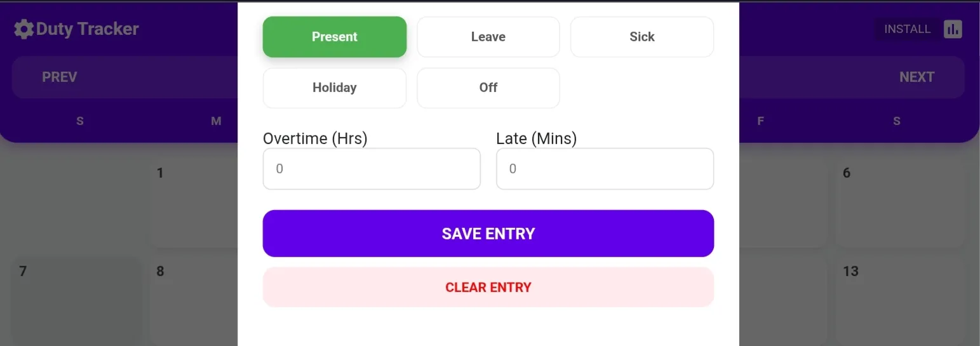Screen dimensions: 980x346
Task: Click the Duty Tracker title
Action: click(x=88, y=29)
